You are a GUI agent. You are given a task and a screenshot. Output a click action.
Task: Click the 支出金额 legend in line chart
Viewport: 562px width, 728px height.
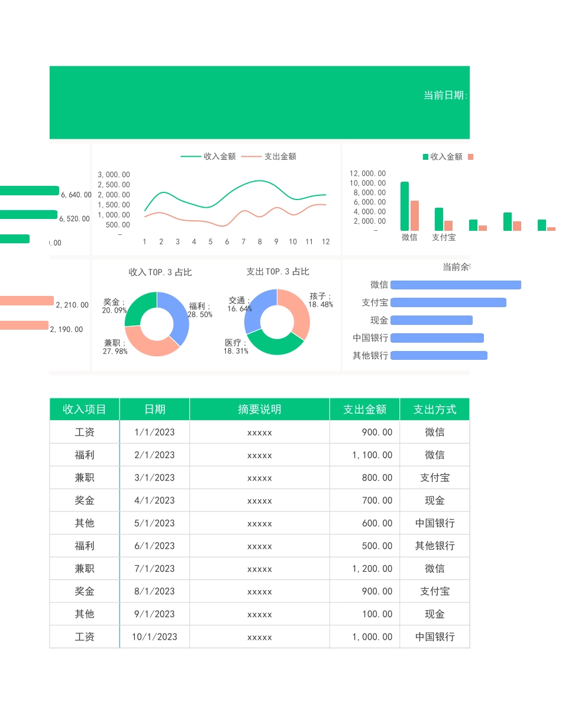[x=269, y=156]
